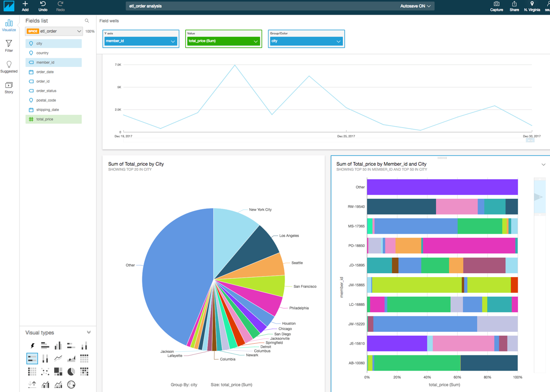Screen dimensions: 550x392
Task: Click the stacked bar chart's vertical scroll thumb
Action: (539, 196)
